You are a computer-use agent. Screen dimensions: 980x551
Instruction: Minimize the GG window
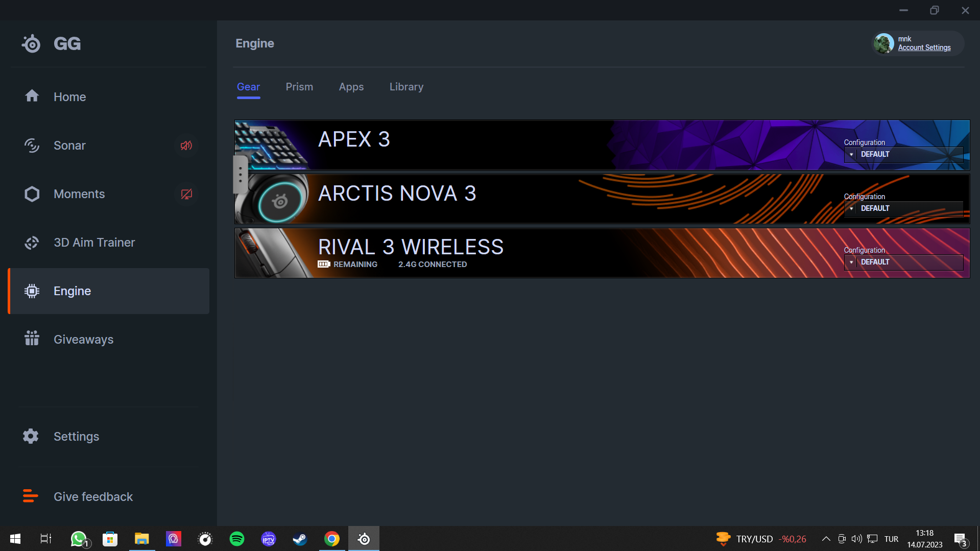pos(903,10)
